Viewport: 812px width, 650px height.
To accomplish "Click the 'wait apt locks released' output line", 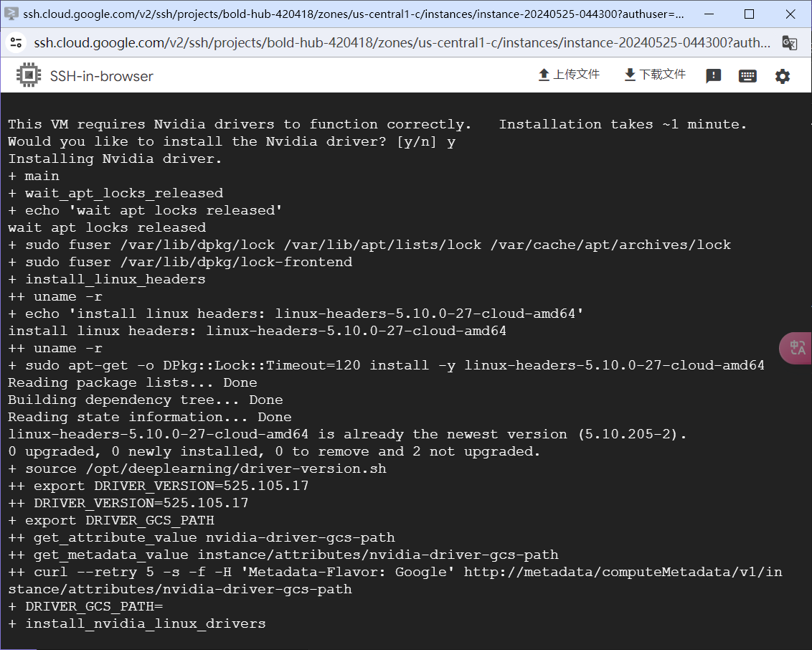I will pos(107,227).
